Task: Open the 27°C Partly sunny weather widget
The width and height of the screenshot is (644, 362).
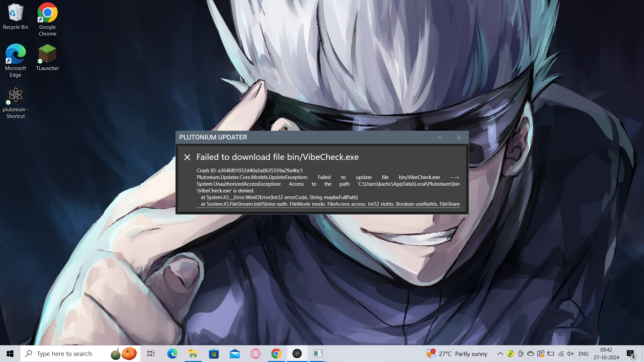Action: 457,354
